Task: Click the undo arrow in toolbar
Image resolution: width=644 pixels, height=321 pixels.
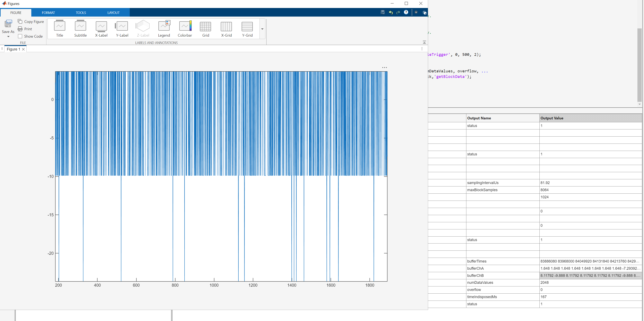Action: [390, 12]
